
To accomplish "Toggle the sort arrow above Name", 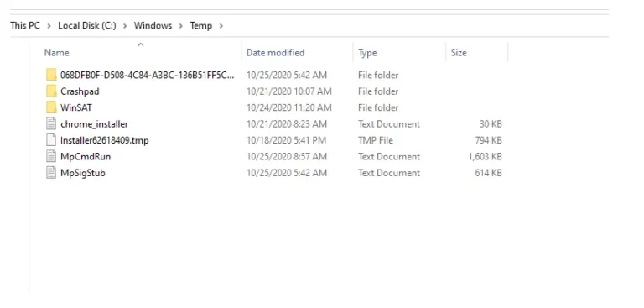I will [x=141, y=44].
